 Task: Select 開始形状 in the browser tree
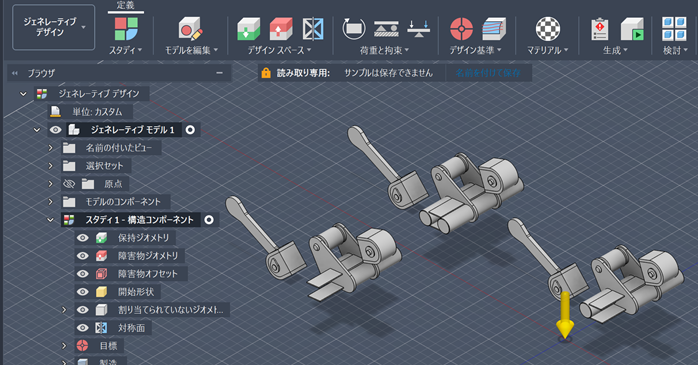tap(136, 292)
